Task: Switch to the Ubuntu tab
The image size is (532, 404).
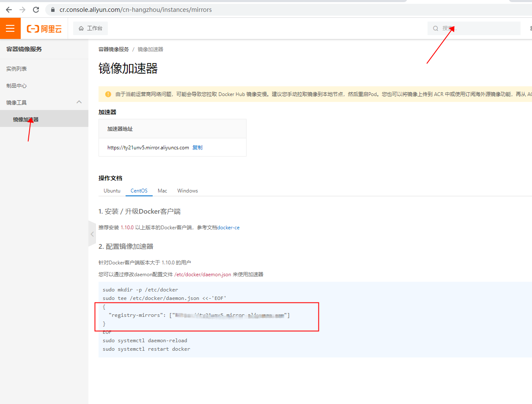Action: point(112,191)
